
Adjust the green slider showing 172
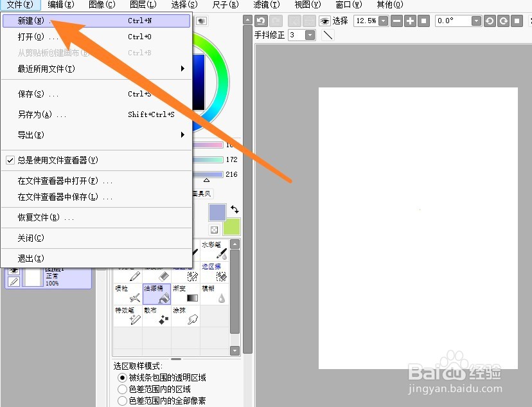coord(208,159)
